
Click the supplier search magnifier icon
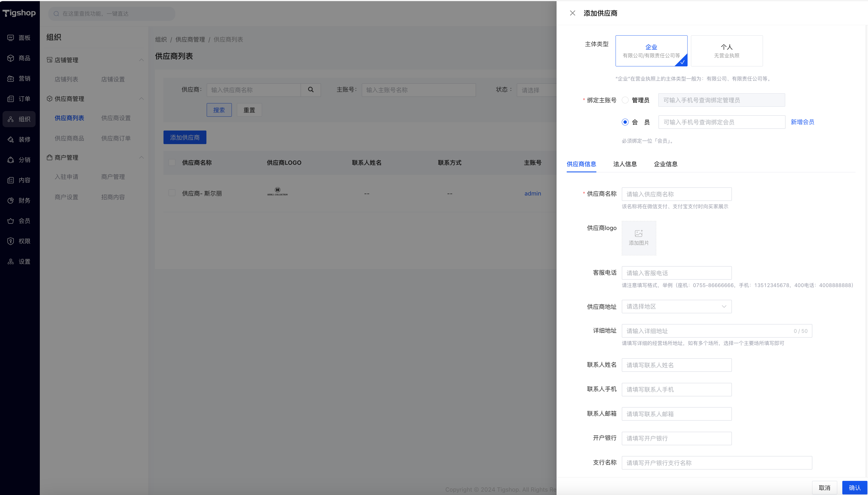pos(311,90)
